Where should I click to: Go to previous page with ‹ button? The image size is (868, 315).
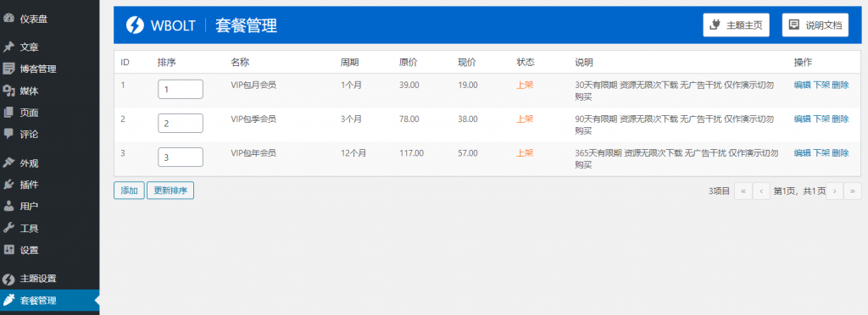pyautogui.click(x=761, y=191)
